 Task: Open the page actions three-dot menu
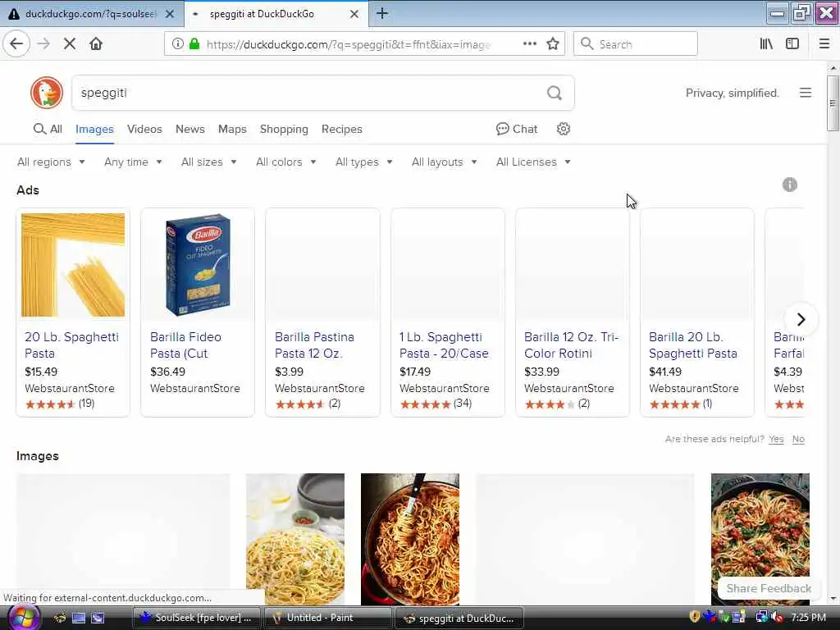(529, 44)
